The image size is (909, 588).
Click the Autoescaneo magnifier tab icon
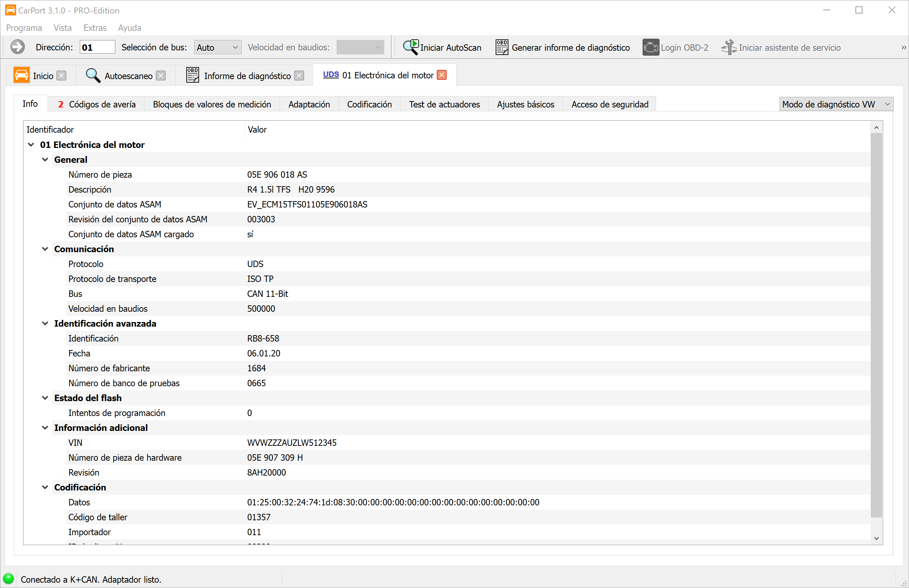coord(93,76)
